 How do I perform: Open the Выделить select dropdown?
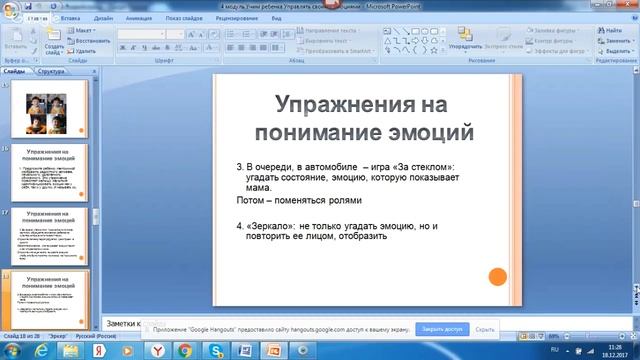[x=616, y=51]
